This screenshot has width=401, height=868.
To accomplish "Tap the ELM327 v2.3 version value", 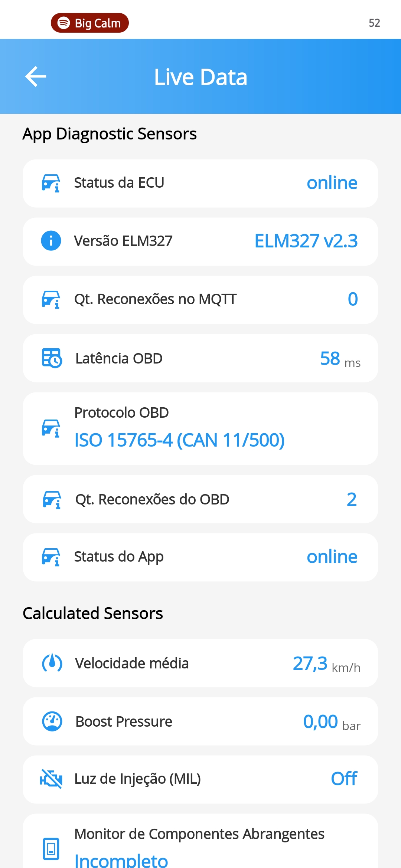I will 306,241.
